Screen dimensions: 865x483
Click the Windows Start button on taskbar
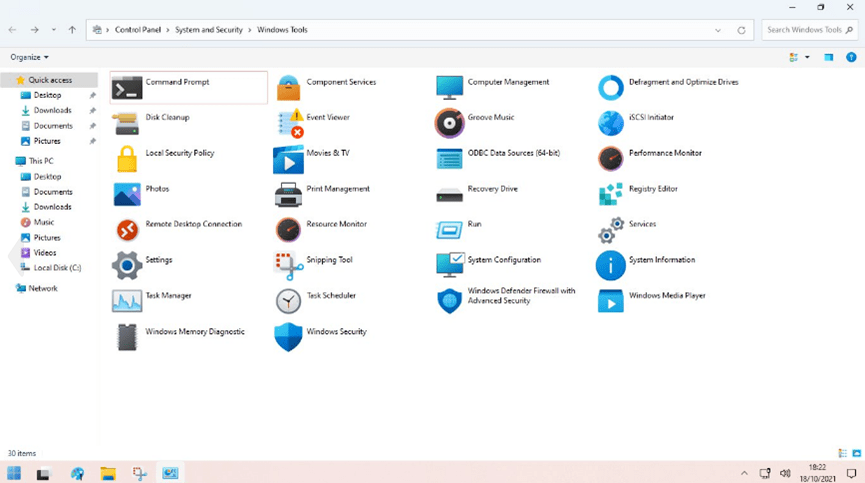pyautogui.click(x=14, y=473)
